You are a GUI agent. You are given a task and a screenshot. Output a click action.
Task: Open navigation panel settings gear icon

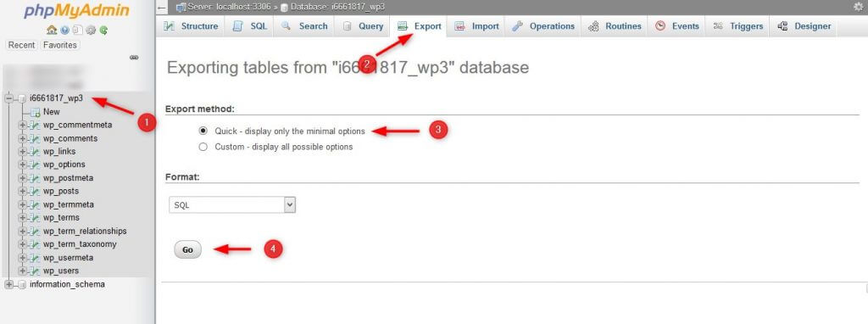pos(91,30)
